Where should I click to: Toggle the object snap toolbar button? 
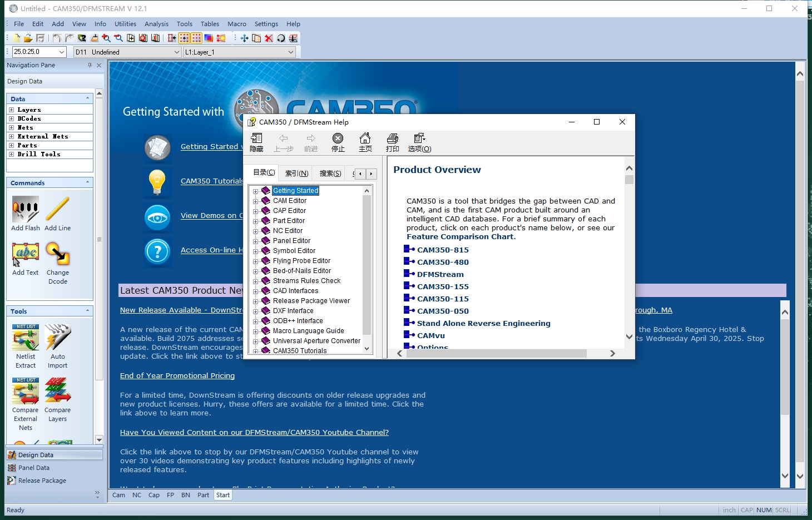click(x=171, y=38)
